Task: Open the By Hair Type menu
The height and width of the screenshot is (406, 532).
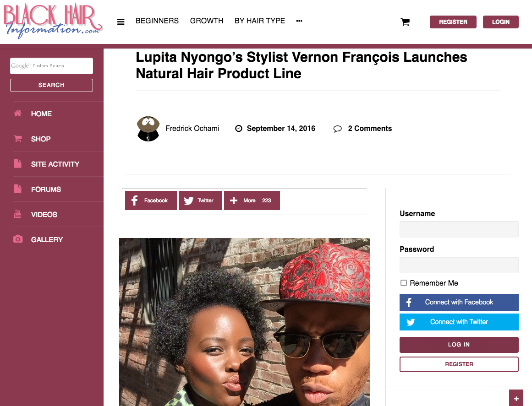Action: [259, 21]
